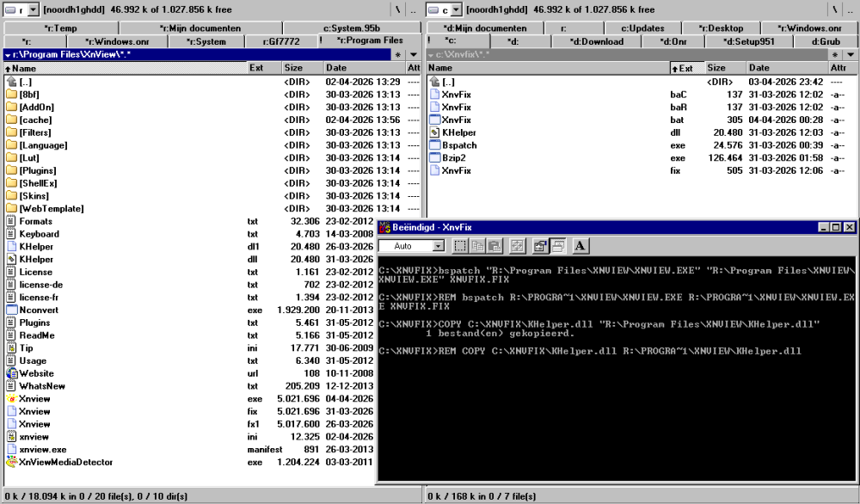Click the Copy icon in XnvFix console toolbar
Viewport: 860px width, 504px height.
coord(477,246)
